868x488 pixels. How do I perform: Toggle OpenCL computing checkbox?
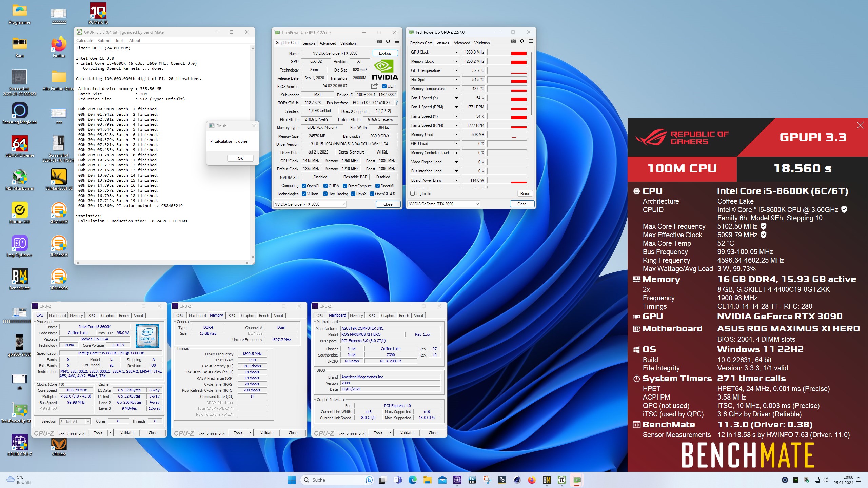point(304,186)
